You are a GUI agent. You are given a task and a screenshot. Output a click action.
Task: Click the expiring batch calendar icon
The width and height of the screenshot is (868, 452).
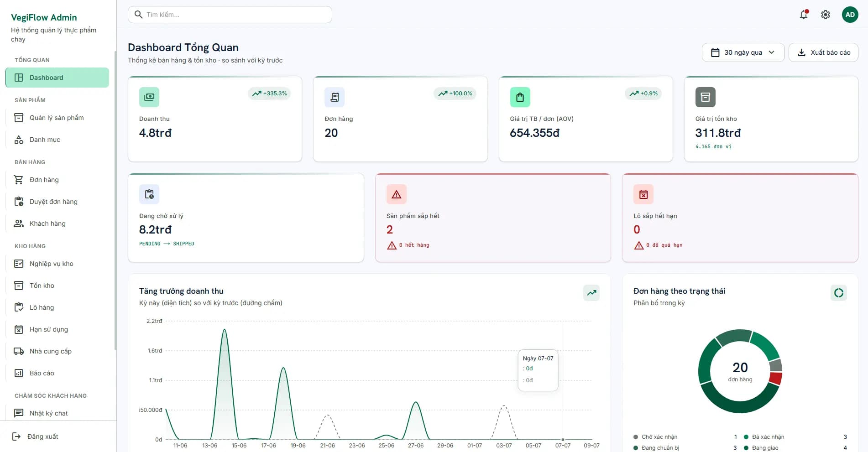point(643,194)
